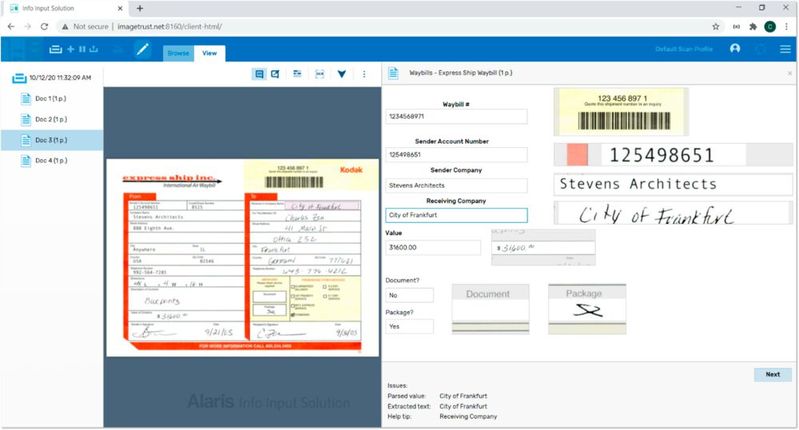Open the Chrome three-dot menu
The image size is (799, 430).
787,26
